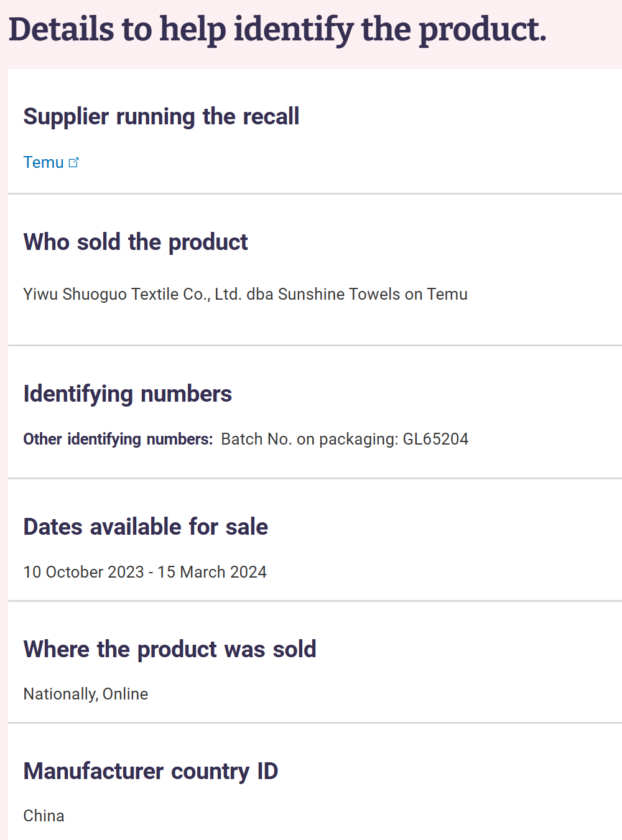
Task: Click the word 'Online' in the sold location
Action: pyautogui.click(x=125, y=694)
